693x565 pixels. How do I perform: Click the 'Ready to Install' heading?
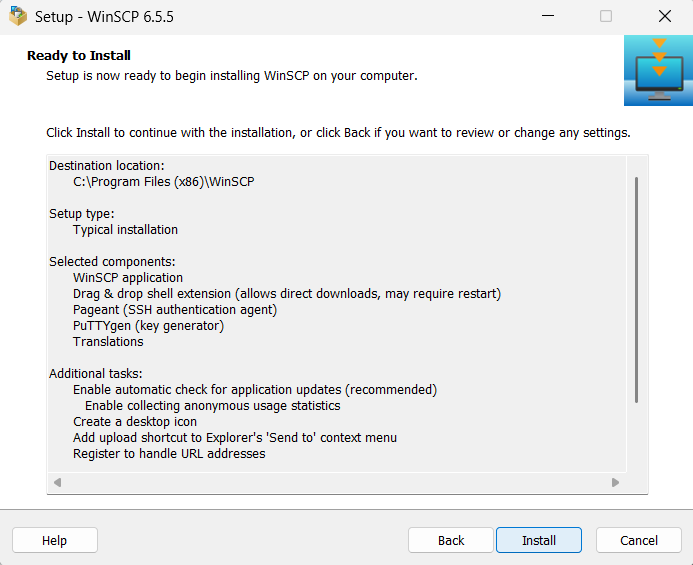click(79, 55)
